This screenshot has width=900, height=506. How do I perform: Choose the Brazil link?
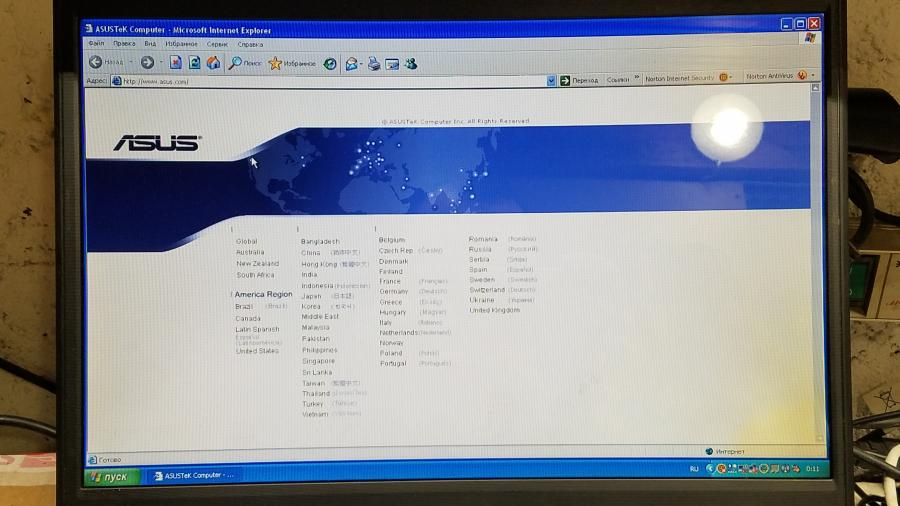point(244,307)
